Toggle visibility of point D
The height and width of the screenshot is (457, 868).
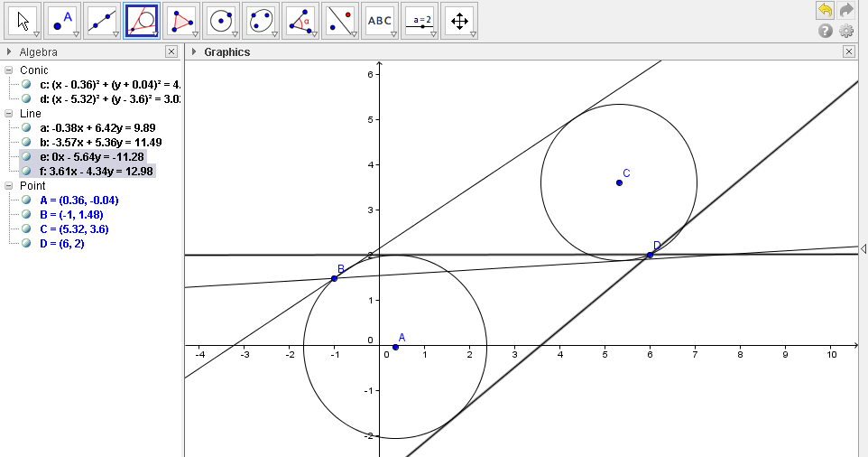coord(26,243)
